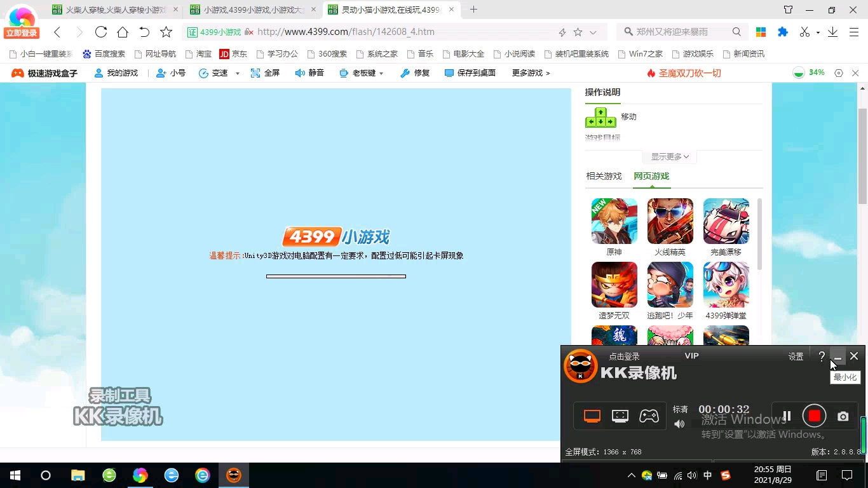
Task: Go back with browser back arrow
Action: click(57, 32)
